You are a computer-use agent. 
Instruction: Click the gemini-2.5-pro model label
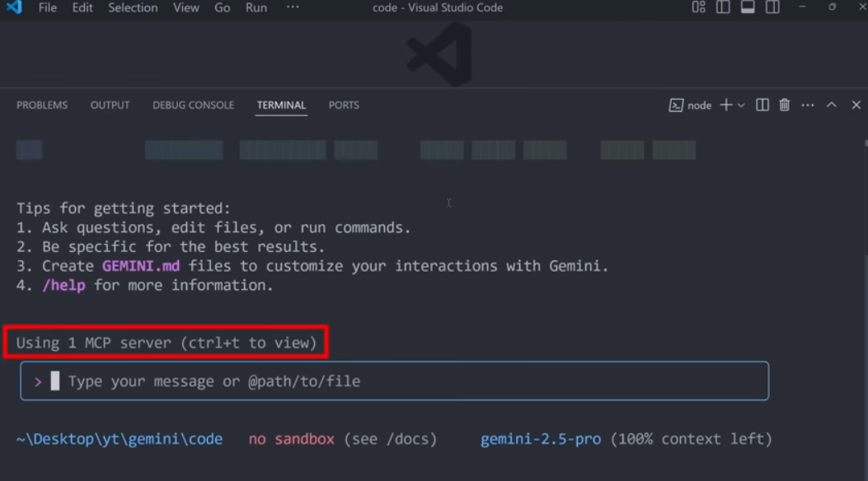click(x=541, y=439)
